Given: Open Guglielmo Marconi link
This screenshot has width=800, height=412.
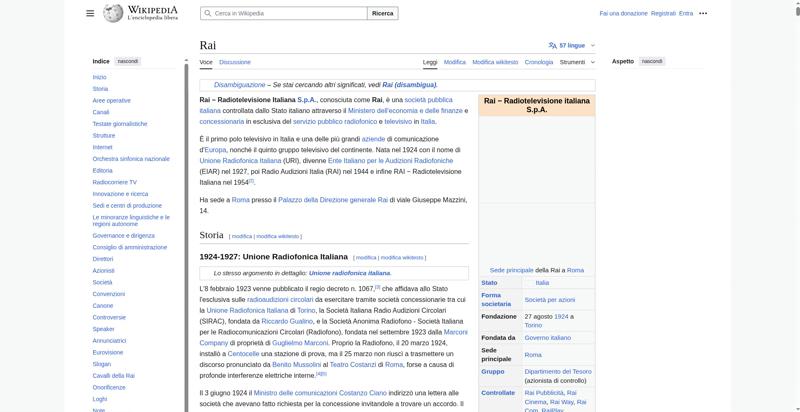Looking at the screenshot, I should pyautogui.click(x=301, y=344).
